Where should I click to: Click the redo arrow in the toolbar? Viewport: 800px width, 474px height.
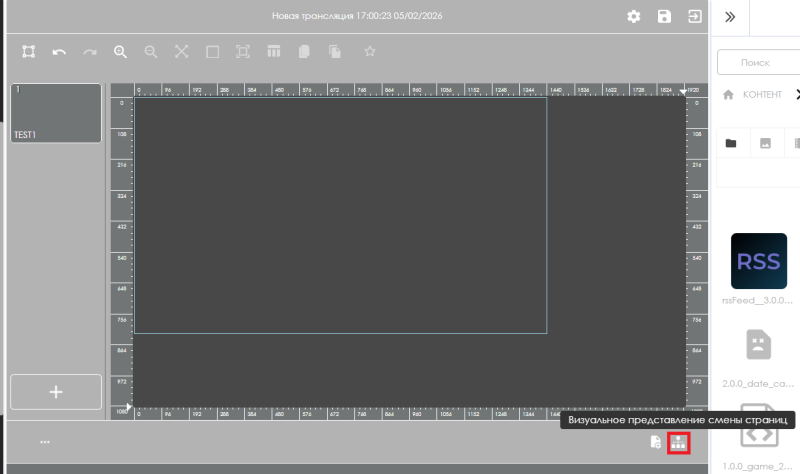90,51
